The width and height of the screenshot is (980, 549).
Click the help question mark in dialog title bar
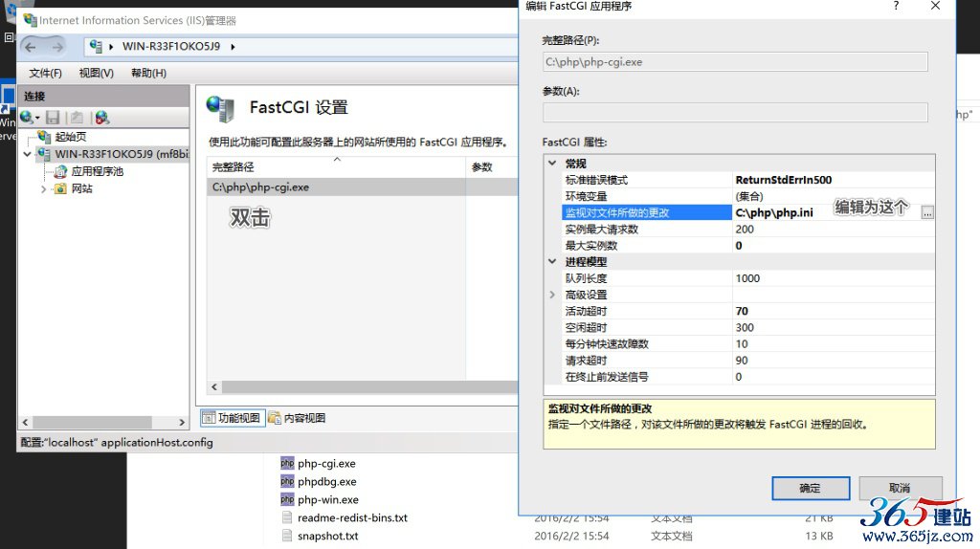point(896,6)
